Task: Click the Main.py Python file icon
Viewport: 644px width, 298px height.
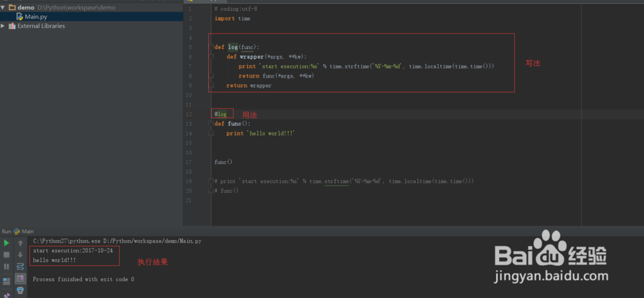Action: [x=20, y=17]
